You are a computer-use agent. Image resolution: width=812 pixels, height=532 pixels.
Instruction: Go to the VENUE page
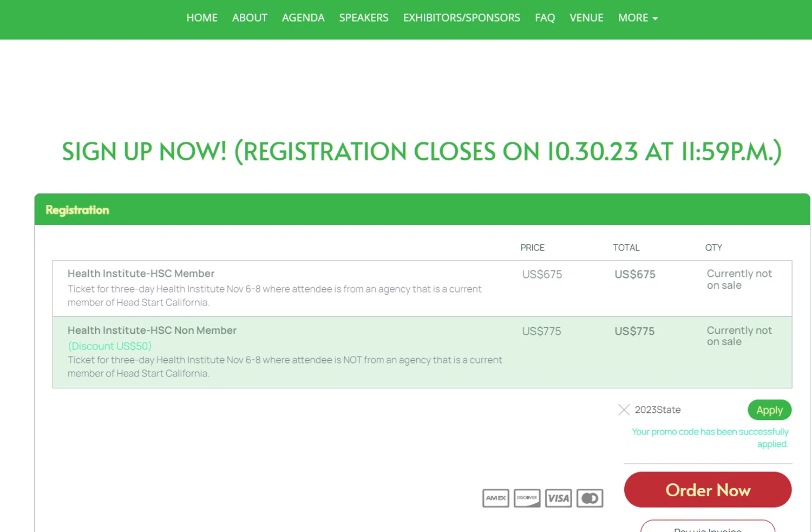[586, 18]
